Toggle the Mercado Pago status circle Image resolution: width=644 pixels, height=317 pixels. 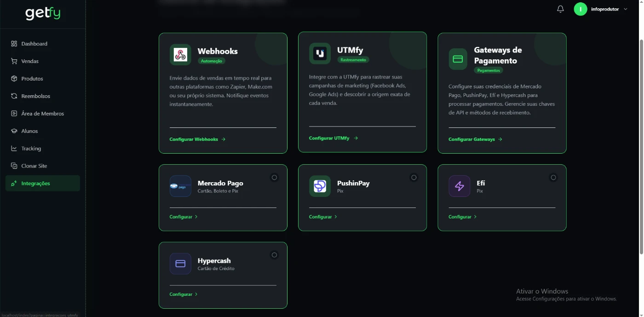274,178
